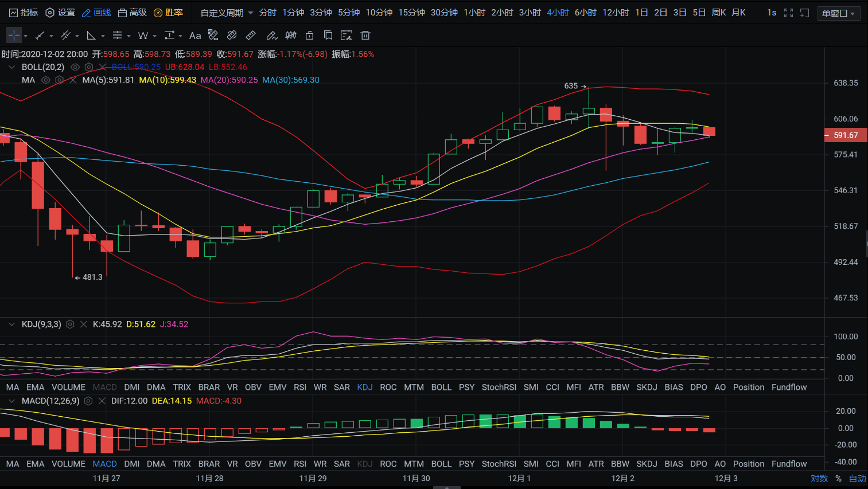This screenshot has width=868, height=489.
Task: Click the ruler measure tool icon
Action: 251,36
